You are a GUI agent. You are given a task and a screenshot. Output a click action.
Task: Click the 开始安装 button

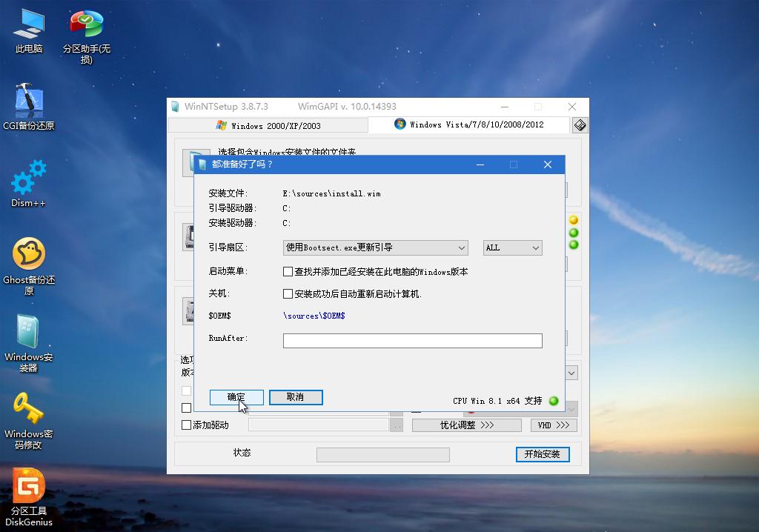pos(543,454)
